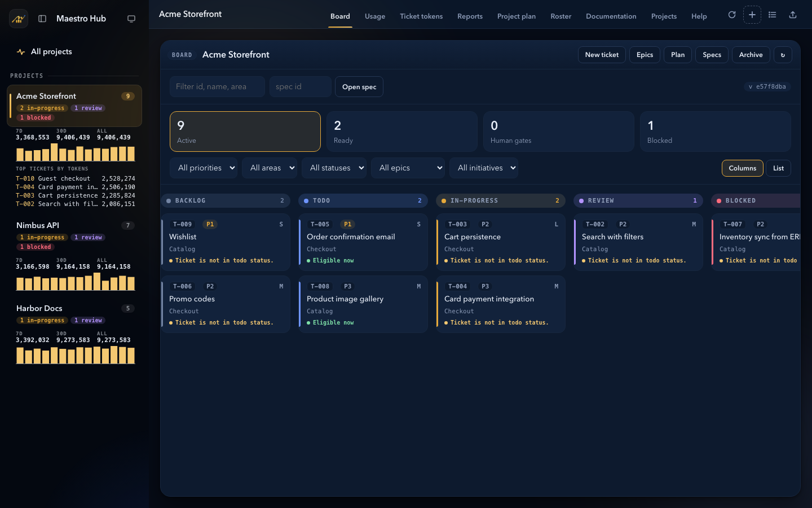This screenshot has height=508, width=812.
Task: Open the Harbor Docs project
Action: 74,314
